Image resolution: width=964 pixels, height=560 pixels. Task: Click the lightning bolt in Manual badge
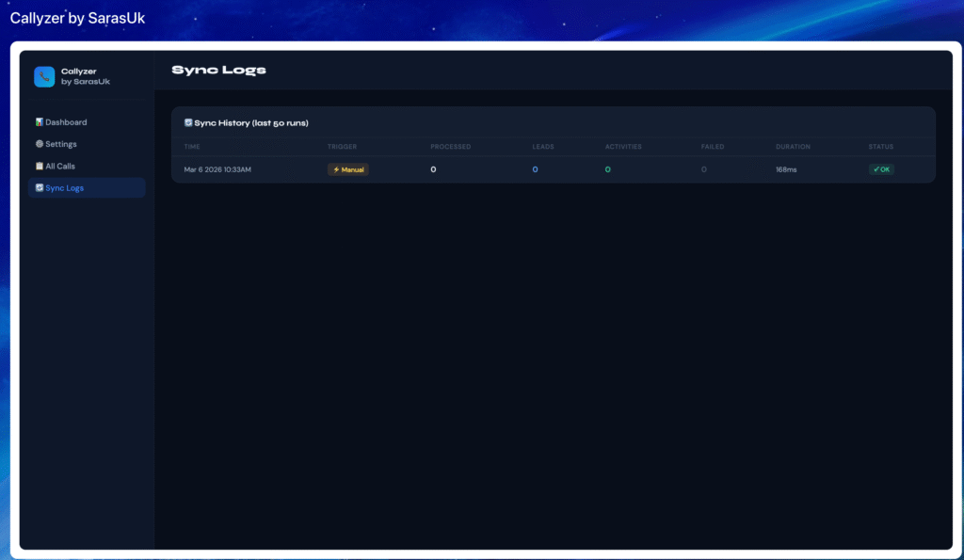(336, 169)
